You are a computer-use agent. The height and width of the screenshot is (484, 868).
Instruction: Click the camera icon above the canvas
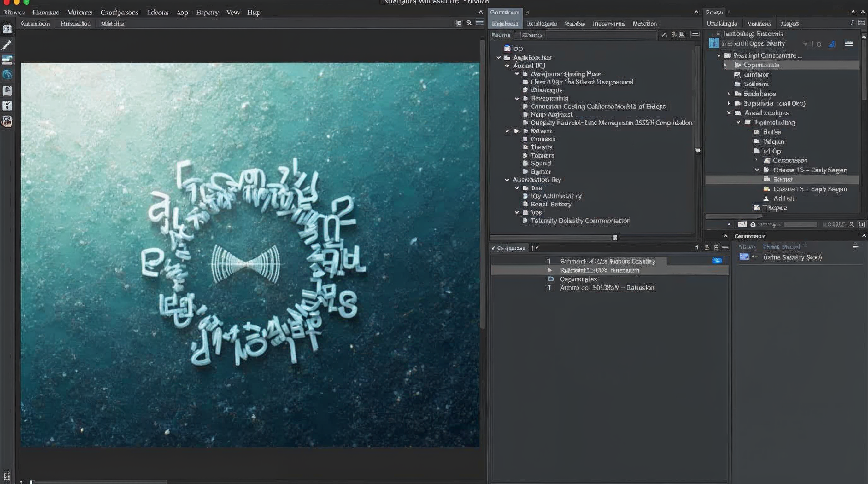click(458, 23)
